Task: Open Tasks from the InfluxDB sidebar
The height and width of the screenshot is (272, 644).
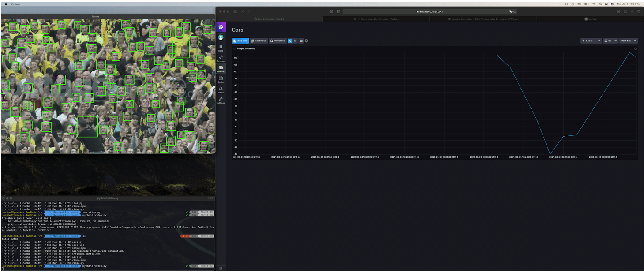Action: coord(221,79)
